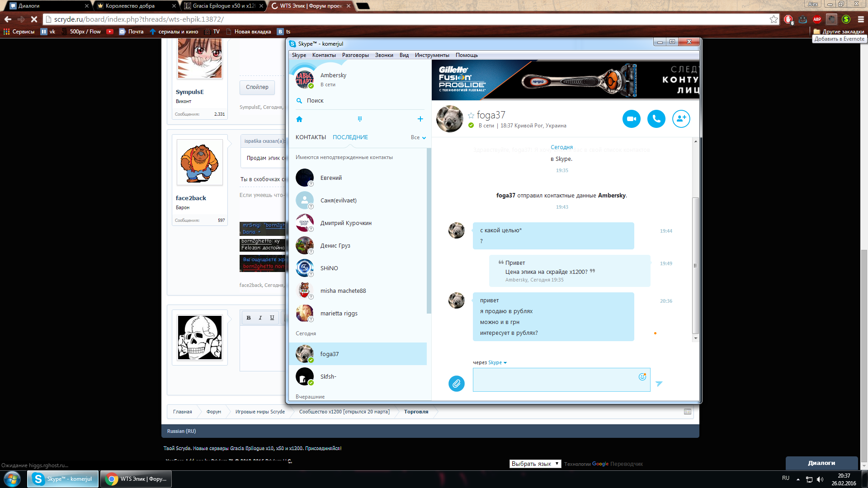
Task: Open the "Выбрать язык" language dropdown
Action: (x=535, y=464)
